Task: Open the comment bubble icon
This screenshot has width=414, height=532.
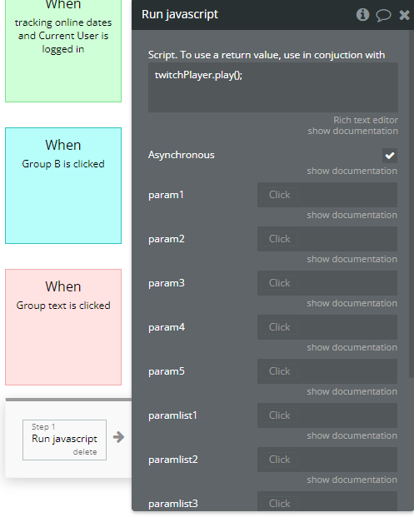Action: tap(383, 15)
